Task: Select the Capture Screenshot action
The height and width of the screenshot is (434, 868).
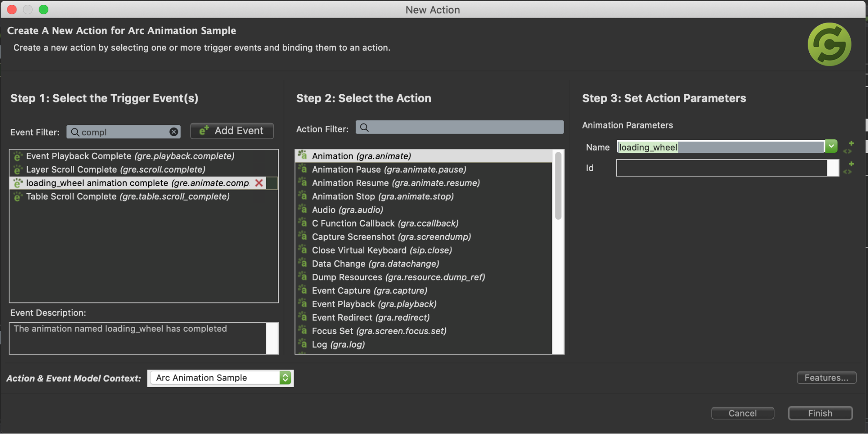Action: [424, 237]
